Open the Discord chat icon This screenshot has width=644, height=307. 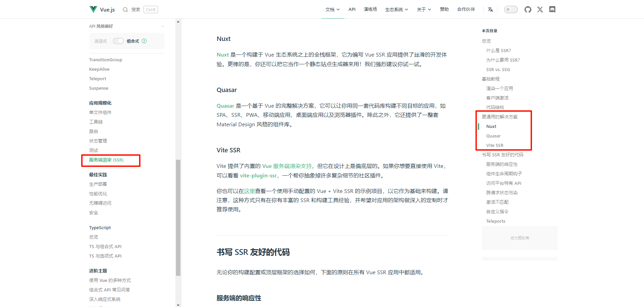point(552,9)
